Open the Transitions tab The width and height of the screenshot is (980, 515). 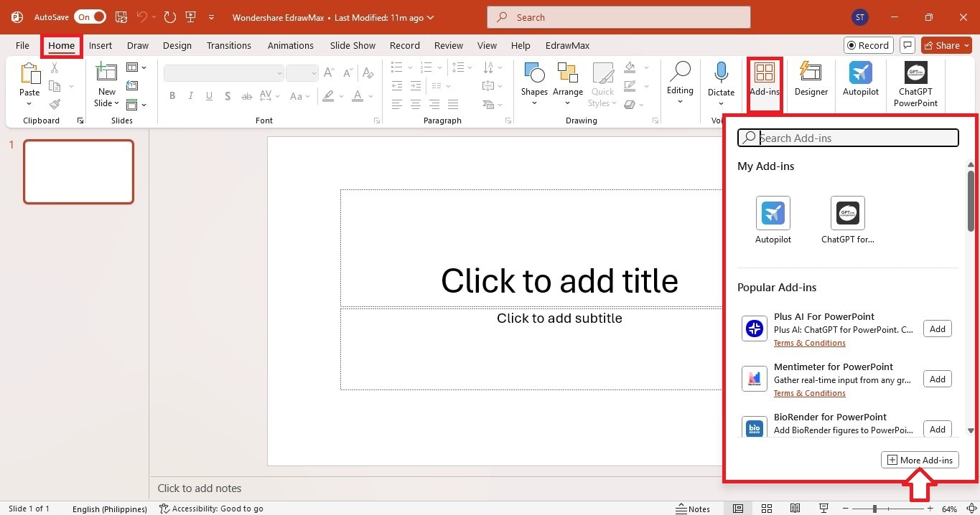[x=229, y=45]
